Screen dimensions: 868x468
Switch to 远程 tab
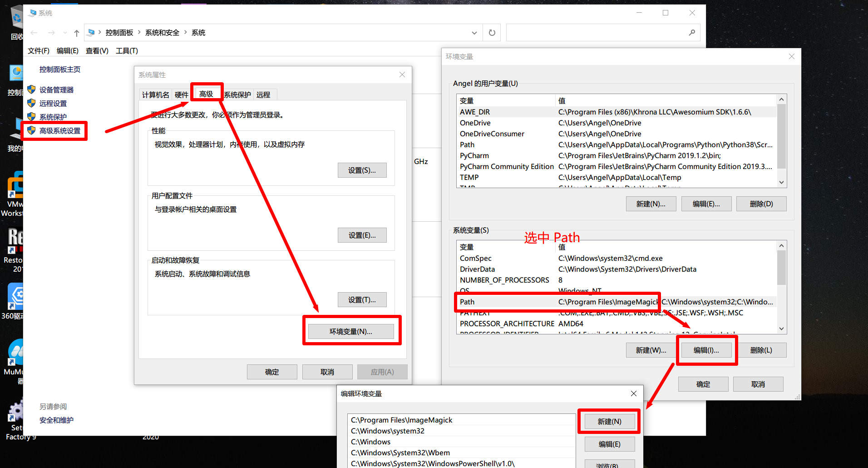point(263,95)
